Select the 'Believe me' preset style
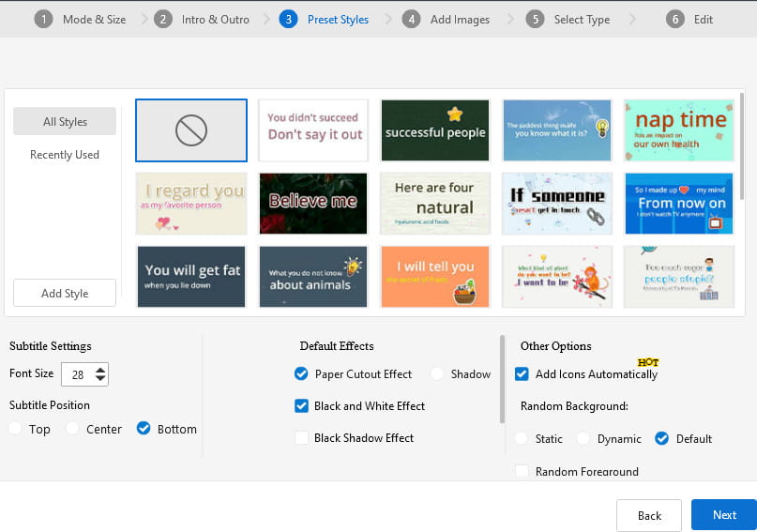Viewport: 757px width, 532px height. [x=313, y=203]
